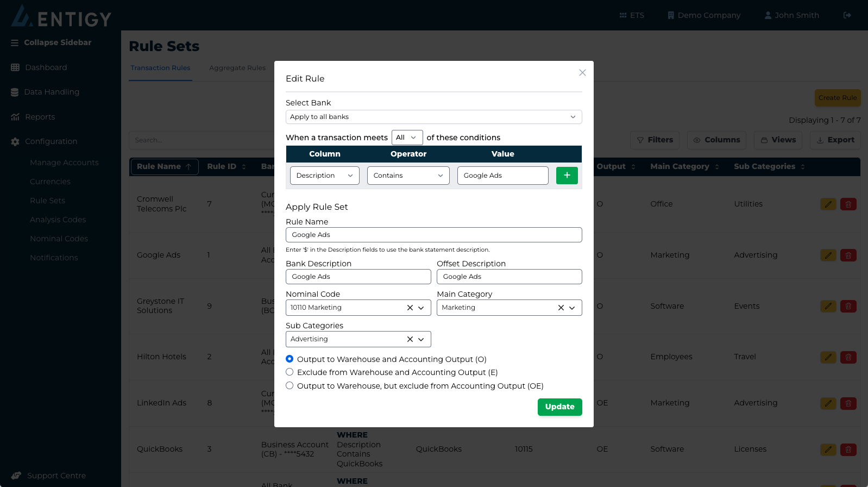Clear the Nominal Code selection with X
The width and height of the screenshot is (868, 487).
point(410,308)
